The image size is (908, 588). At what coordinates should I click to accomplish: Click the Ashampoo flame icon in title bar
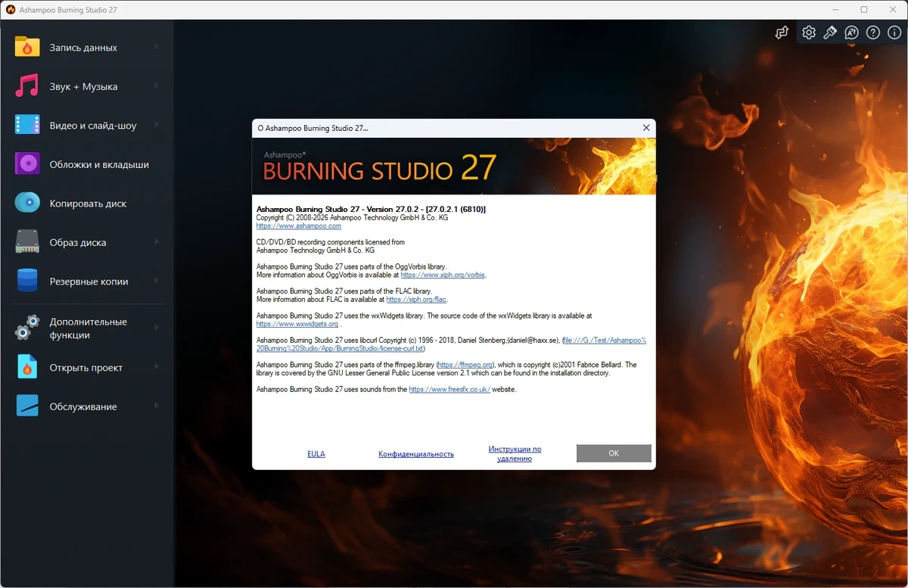pos(11,10)
